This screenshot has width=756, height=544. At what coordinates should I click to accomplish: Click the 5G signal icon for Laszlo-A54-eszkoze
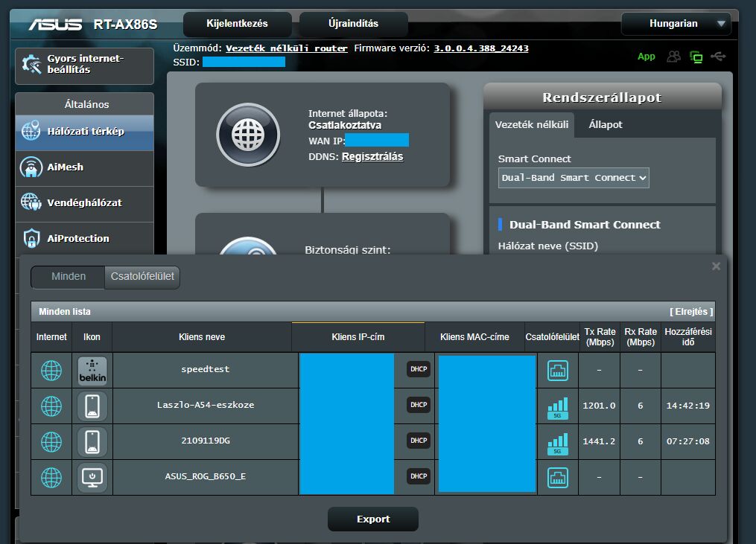click(x=558, y=408)
